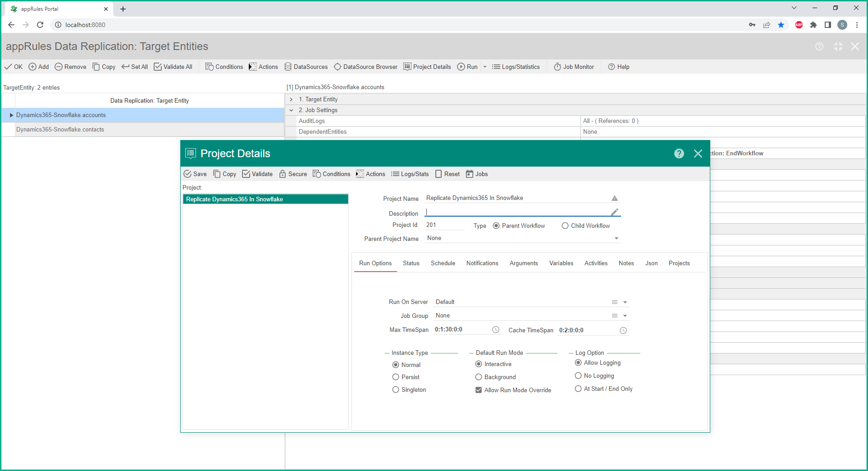This screenshot has height=471, width=868.
Task: Collapse the 2. Job Settings section
Action: click(291, 110)
